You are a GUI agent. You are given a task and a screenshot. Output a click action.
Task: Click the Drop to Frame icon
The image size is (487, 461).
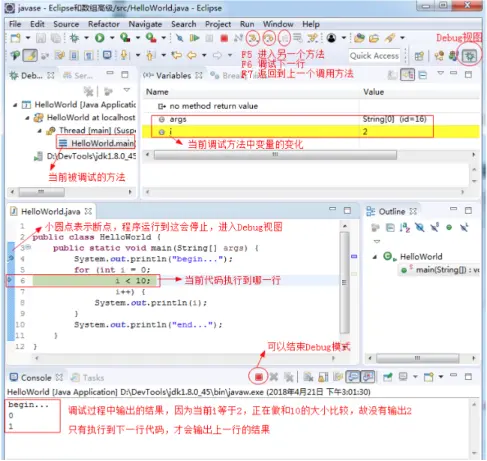click(298, 38)
